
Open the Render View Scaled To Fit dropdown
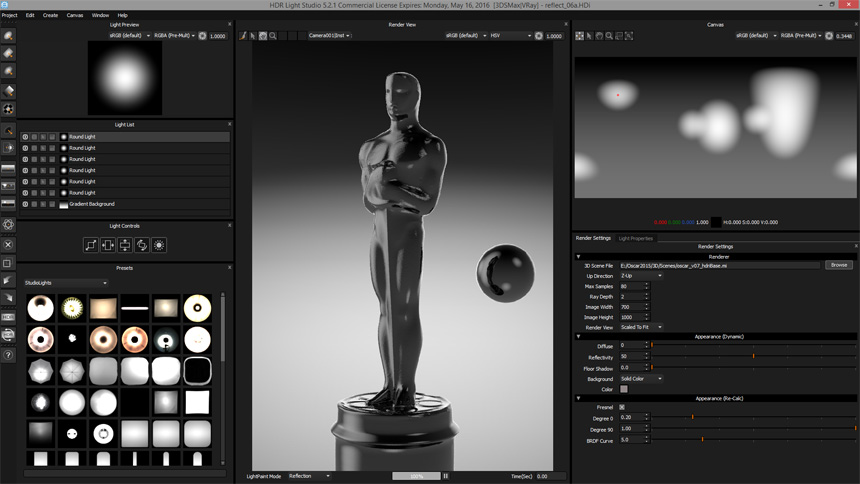click(641, 327)
